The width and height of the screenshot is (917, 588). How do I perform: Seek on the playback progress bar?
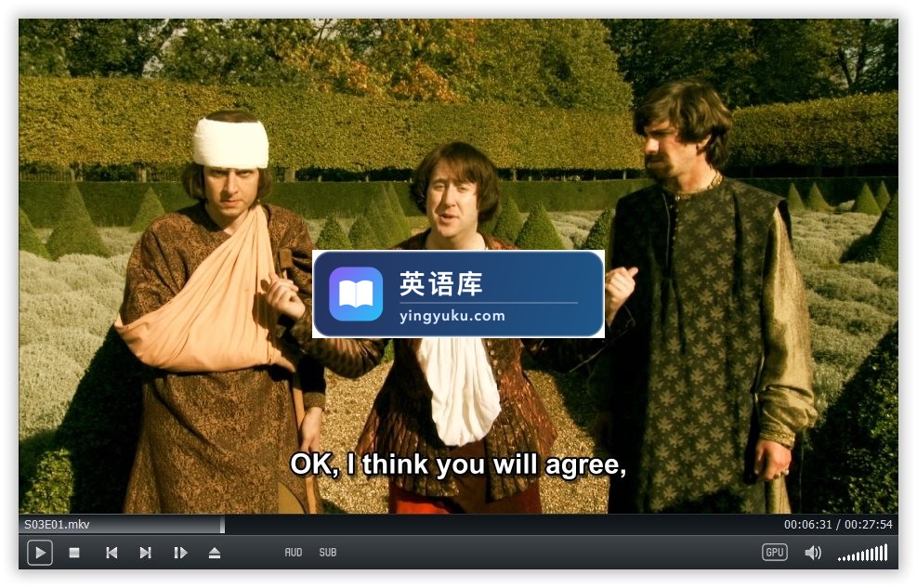459,524
